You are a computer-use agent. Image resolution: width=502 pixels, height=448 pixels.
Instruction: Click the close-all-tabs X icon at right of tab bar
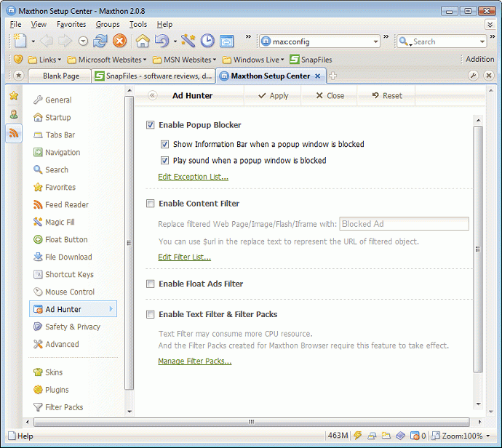pyautogui.click(x=489, y=76)
